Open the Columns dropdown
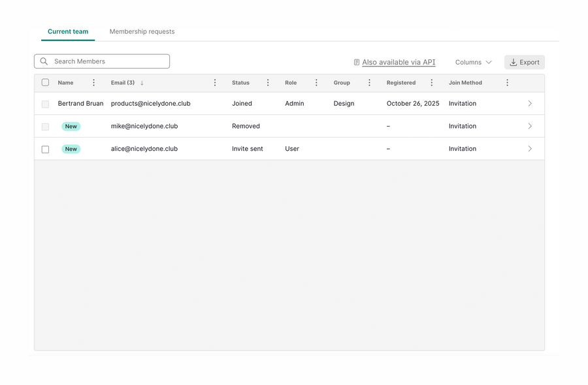The height and width of the screenshot is (385, 588). coord(472,62)
